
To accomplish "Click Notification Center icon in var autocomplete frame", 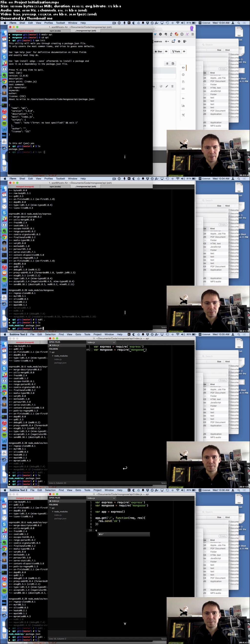I will tap(245, 490).
